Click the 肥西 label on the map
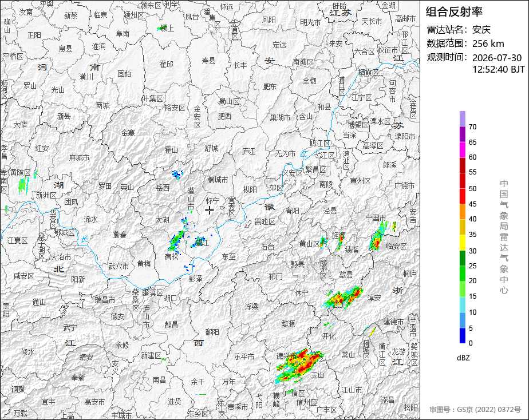The width and height of the screenshot is (529, 420). click(224, 116)
